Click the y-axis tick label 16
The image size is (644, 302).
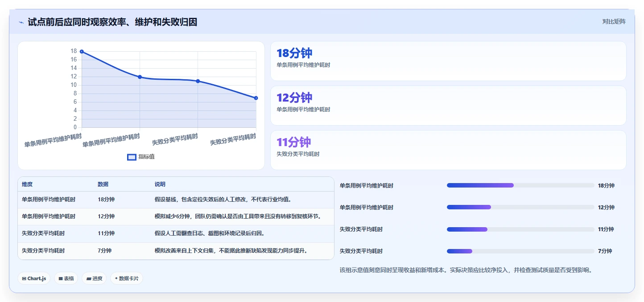tap(74, 60)
